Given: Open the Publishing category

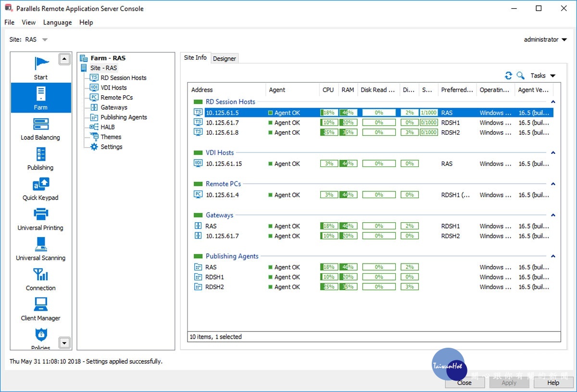Looking at the screenshot, I should coord(41,159).
